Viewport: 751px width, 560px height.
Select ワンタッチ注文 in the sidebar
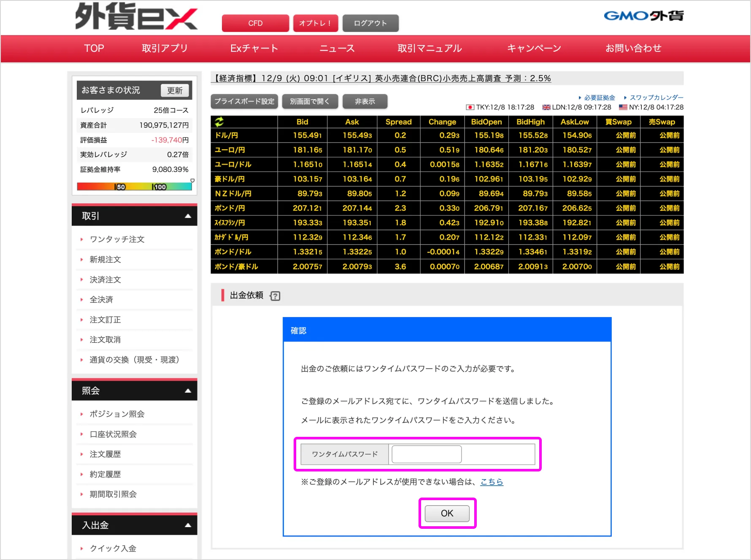pyautogui.click(x=117, y=240)
